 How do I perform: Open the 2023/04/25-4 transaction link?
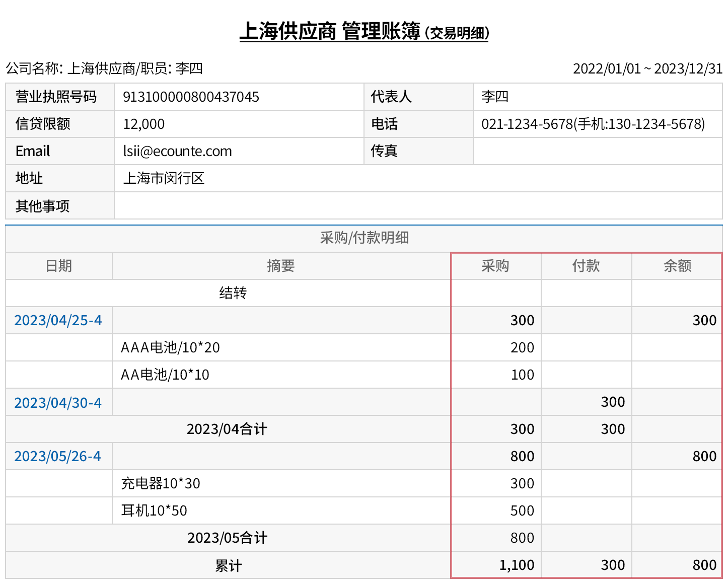click(58, 321)
